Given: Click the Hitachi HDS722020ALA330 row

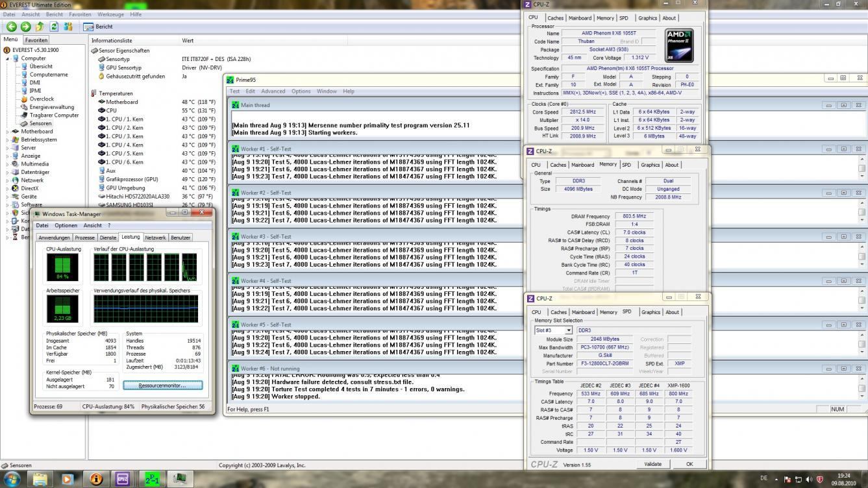Looking at the screenshot, I should tap(156, 197).
